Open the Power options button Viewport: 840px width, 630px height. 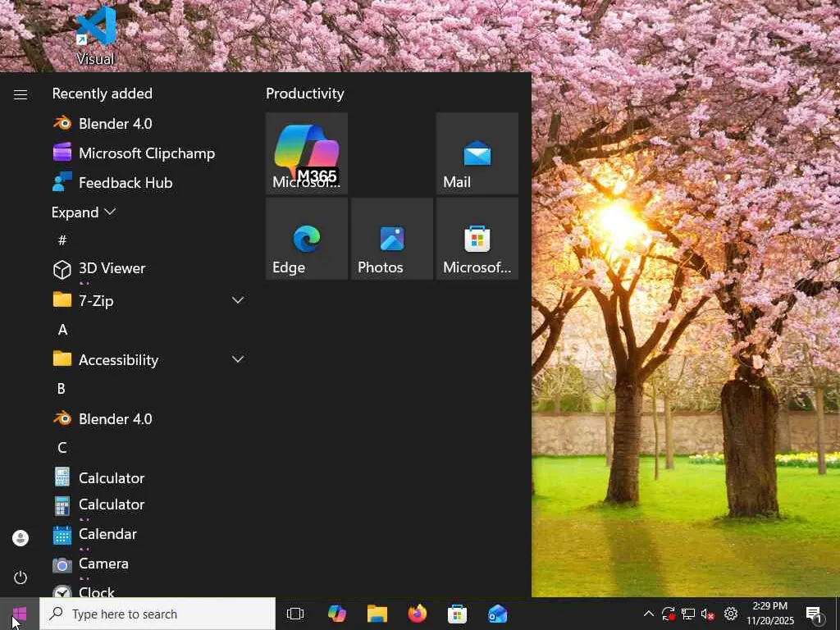[21, 577]
